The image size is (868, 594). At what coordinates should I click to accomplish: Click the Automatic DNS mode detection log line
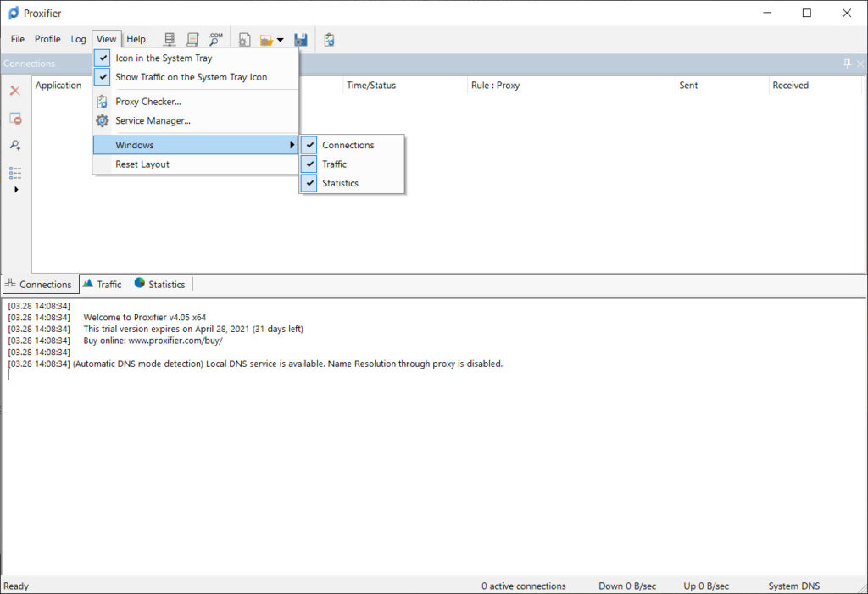255,364
